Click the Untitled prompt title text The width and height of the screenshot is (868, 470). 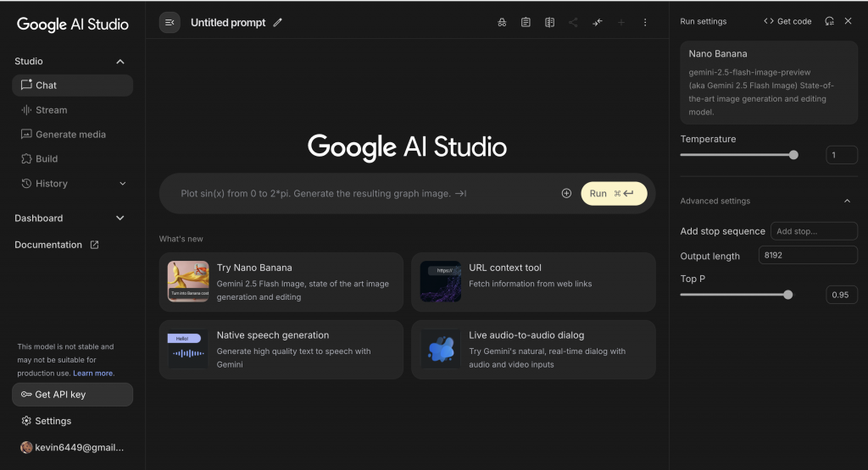[x=228, y=23]
